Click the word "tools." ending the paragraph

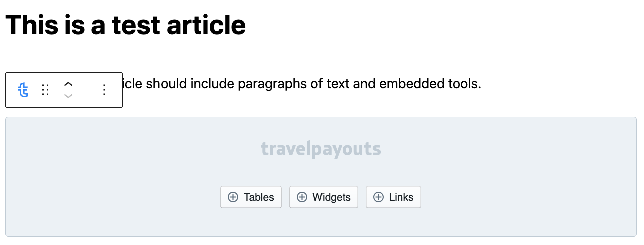(466, 84)
